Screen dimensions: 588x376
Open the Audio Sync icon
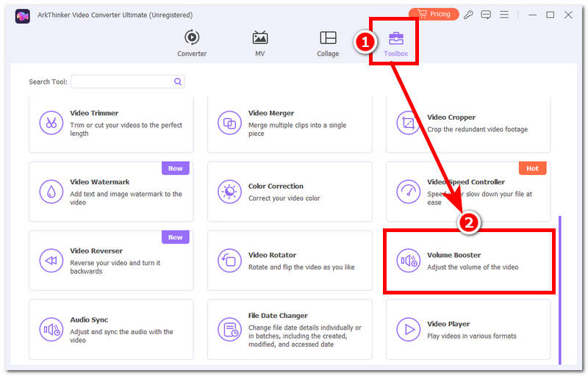point(51,330)
